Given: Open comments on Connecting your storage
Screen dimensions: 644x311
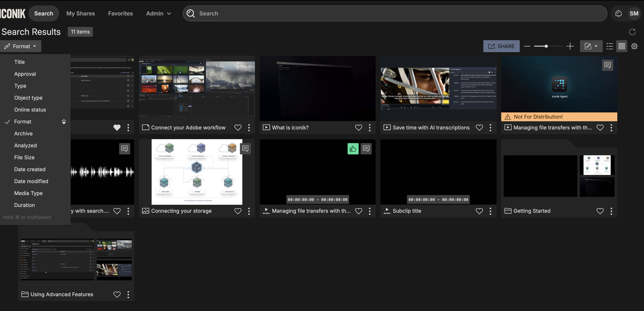Looking at the screenshot, I should (x=245, y=149).
